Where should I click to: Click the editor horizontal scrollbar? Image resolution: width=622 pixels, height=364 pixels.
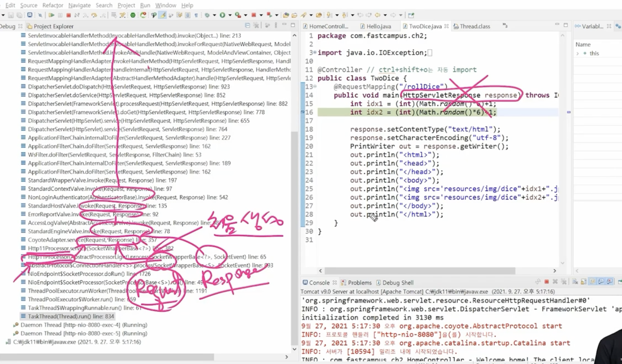[420, 271]
